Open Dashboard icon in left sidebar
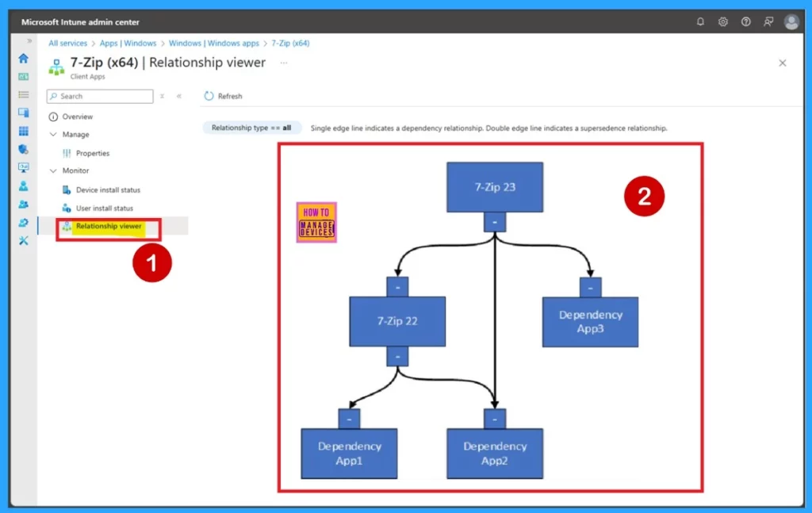Viewport: 812px width, 513px height. point(23,77)
